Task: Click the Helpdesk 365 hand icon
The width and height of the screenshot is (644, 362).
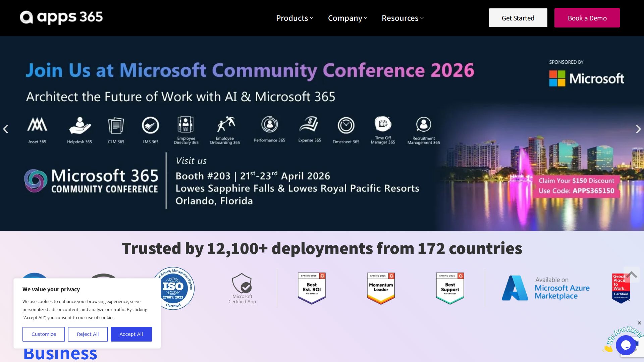Action: pyautogui.click(x=79, y=125)
